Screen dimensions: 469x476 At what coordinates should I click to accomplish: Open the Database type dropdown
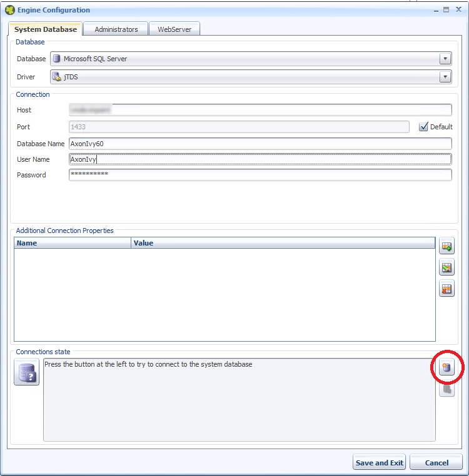coord(445,59)
